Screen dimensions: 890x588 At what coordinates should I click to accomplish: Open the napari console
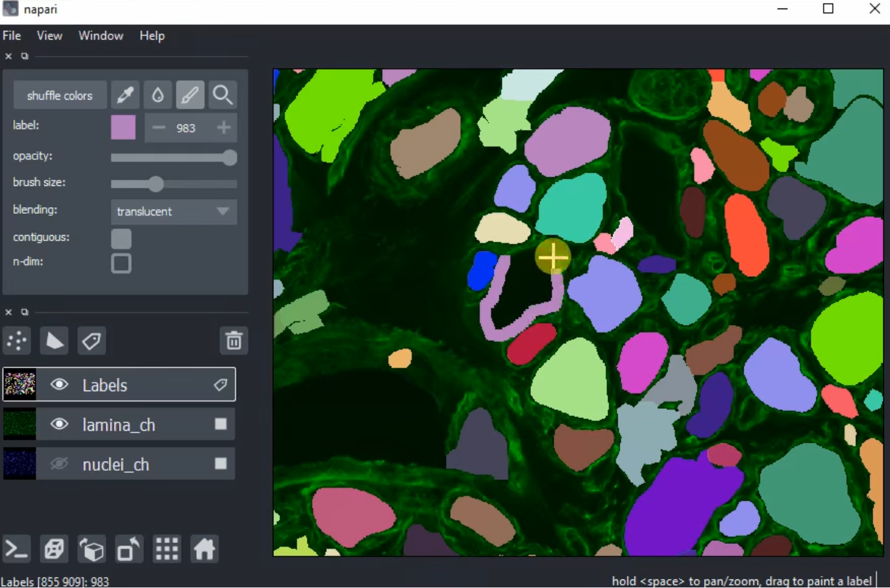click(x=16, y=548)
